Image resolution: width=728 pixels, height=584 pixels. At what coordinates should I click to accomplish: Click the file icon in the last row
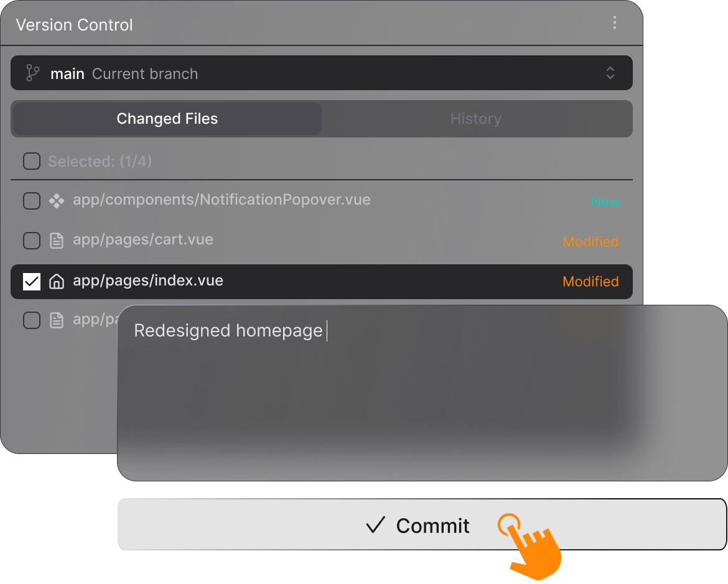57,320
